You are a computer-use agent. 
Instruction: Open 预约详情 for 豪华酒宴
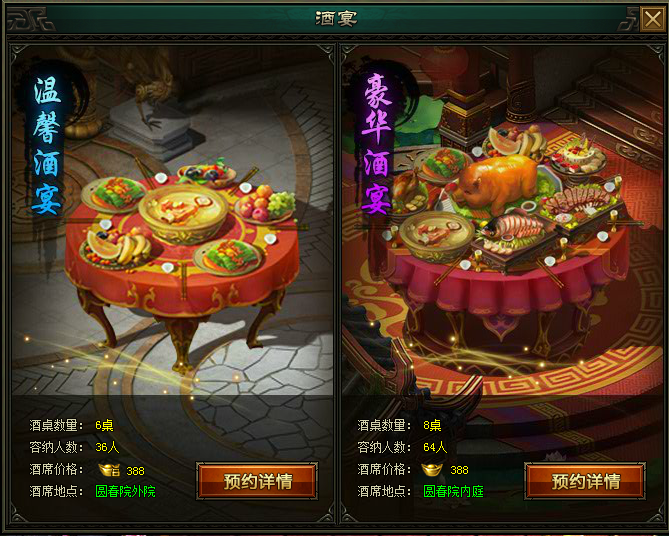point(585,481)
